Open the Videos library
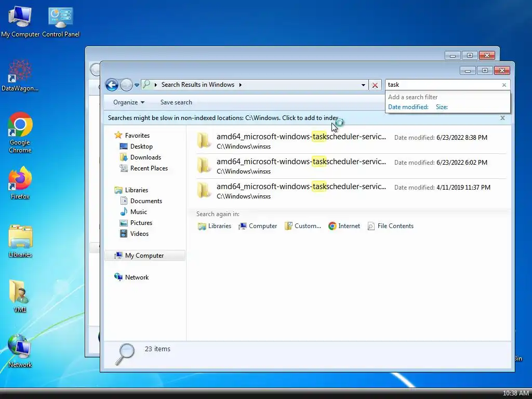Viewport: 532px width, 399px height. tap(135, 234)
